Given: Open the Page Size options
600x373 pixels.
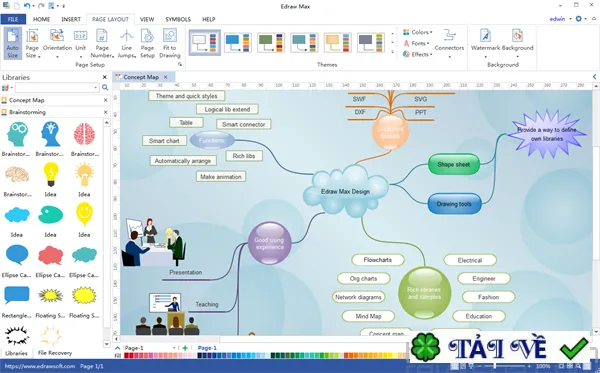Looking at the screenshot, I should point(32,43).
